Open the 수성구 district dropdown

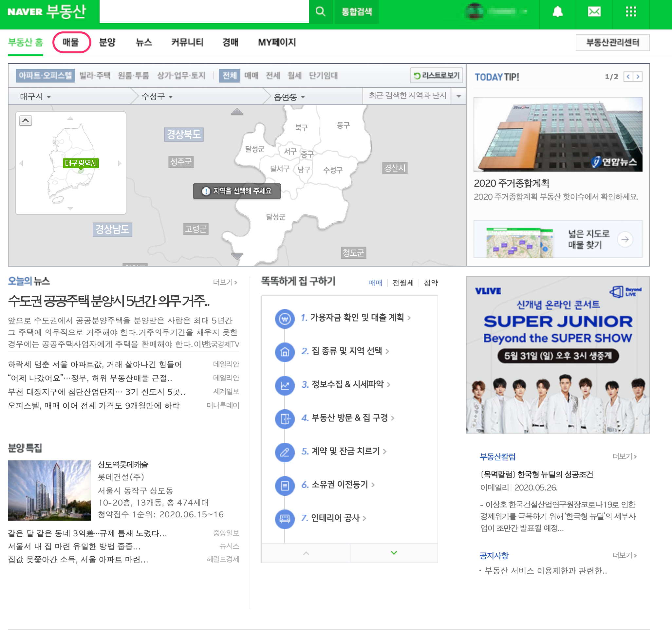pos(157,97)
